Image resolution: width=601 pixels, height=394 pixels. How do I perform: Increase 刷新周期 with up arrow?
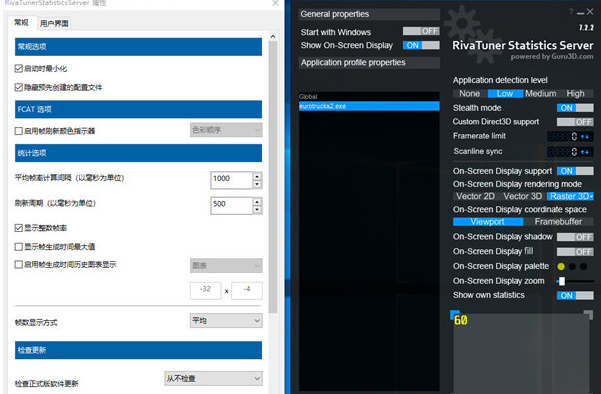coord(257,202)
